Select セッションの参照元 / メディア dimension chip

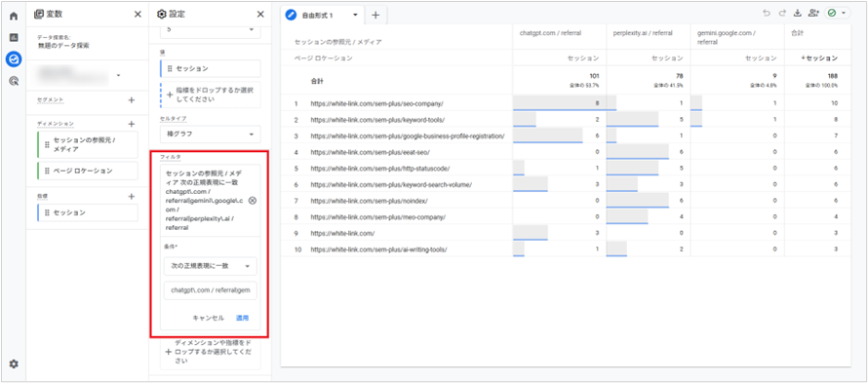click(x=88, y=144)
